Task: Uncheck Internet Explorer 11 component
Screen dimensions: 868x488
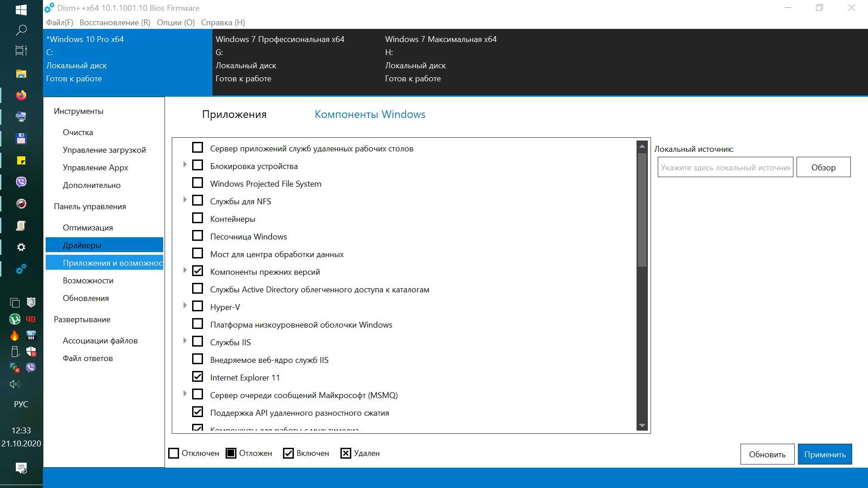Action: [198, 377]
